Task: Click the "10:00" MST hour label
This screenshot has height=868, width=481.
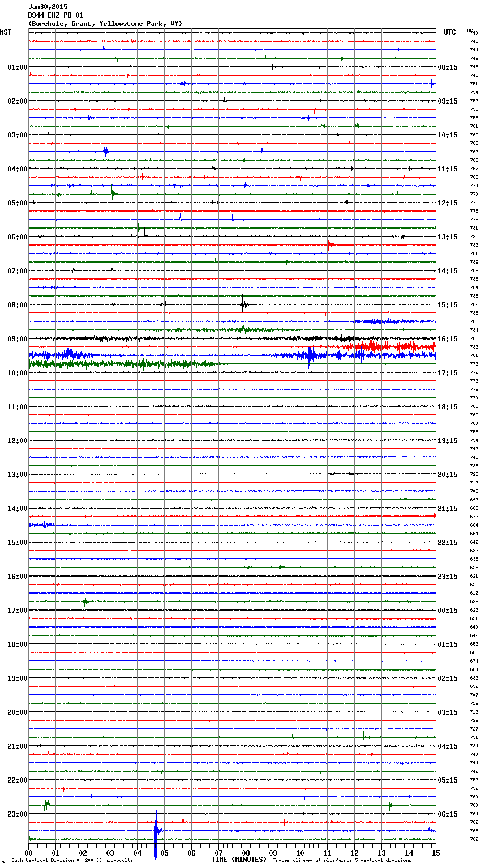Action: [x=17, y=373]
